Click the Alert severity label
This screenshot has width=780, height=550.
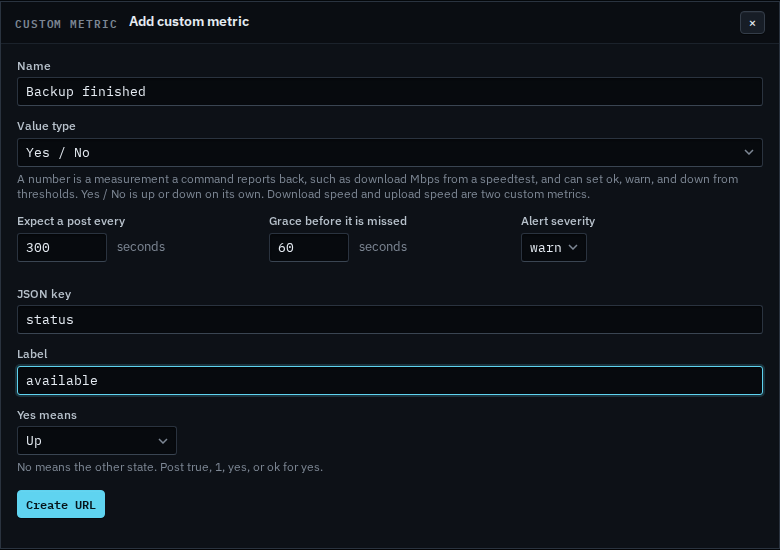coord(558,221)
